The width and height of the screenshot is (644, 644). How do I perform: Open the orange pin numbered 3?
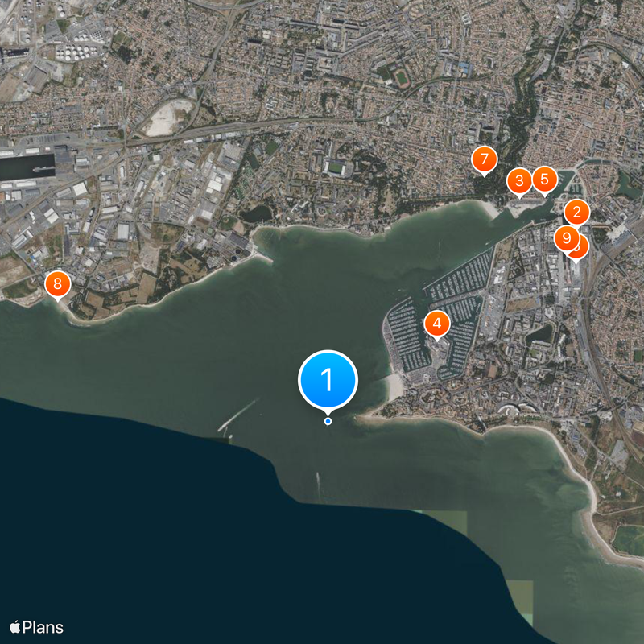tap(519, 180)
